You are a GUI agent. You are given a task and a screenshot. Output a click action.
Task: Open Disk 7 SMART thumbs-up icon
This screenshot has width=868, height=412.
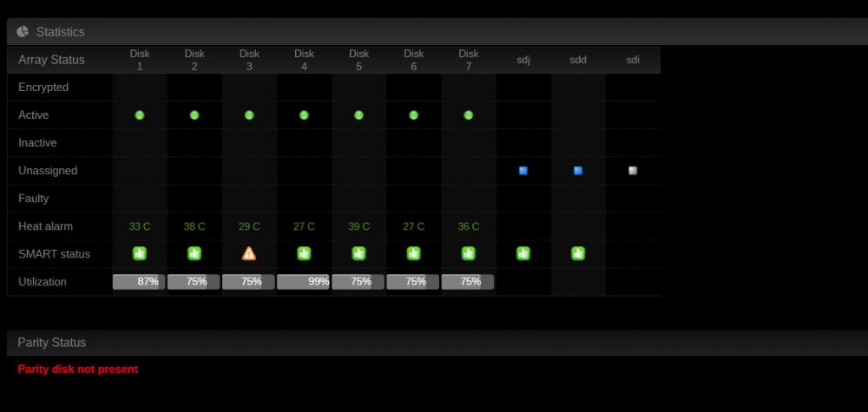click(x=469, y=253)
